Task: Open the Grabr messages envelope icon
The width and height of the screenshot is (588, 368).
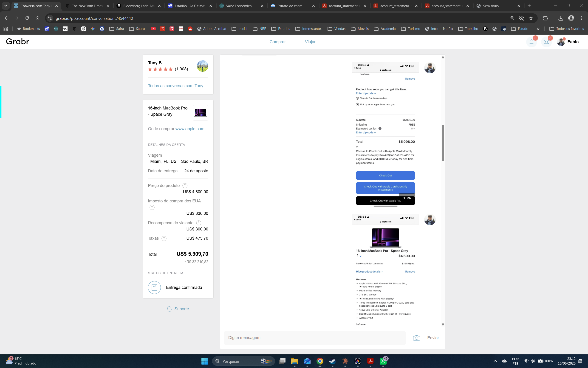Action: [x=546, y=42]
